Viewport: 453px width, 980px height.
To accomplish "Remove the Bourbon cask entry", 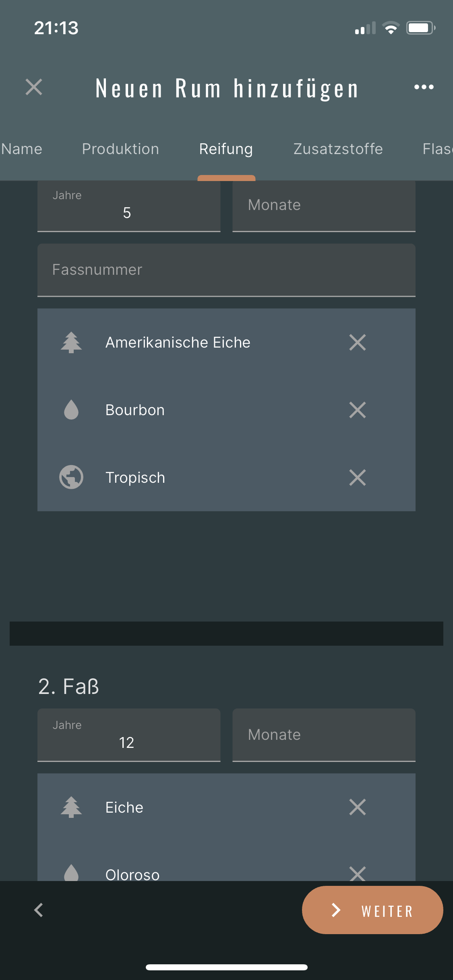I will pyautogui.click(x=357, y=410).
